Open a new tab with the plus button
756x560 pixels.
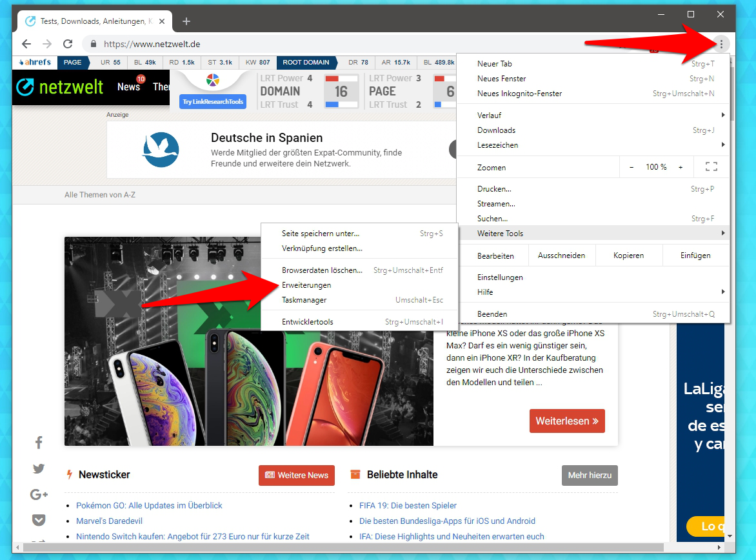coord(186,21)
